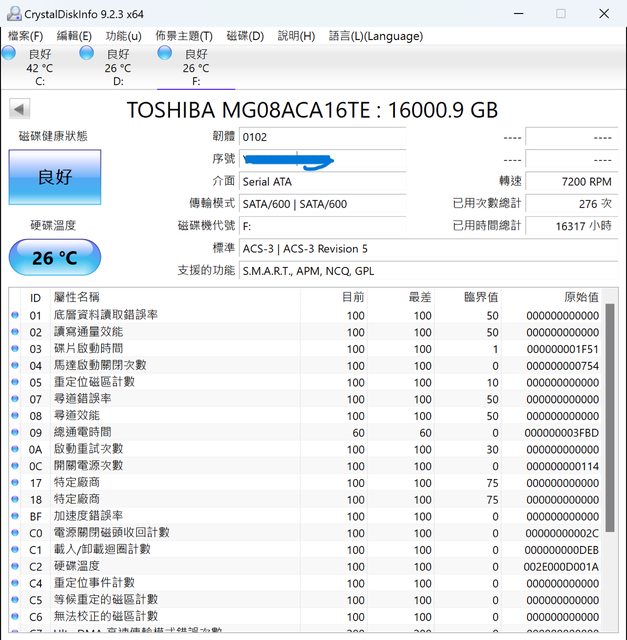Click status dot for attribute 04
The image size is (627, 640).
[x=15, y=365]
